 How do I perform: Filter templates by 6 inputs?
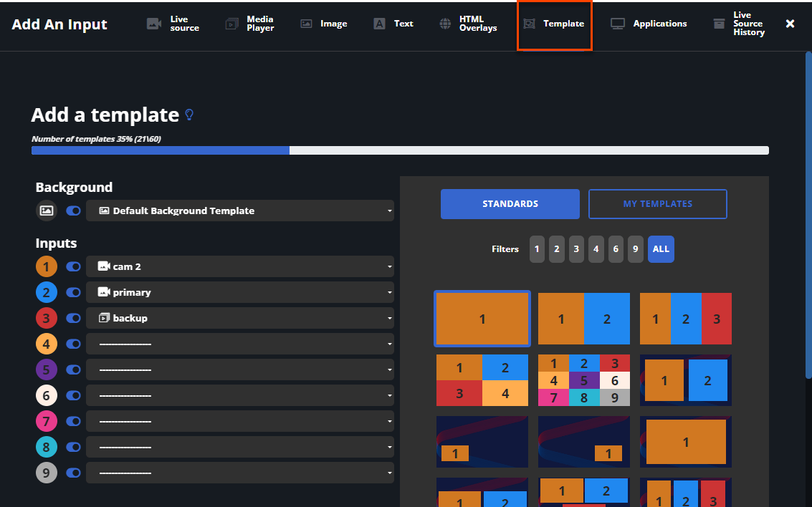(x=616, y=248)
